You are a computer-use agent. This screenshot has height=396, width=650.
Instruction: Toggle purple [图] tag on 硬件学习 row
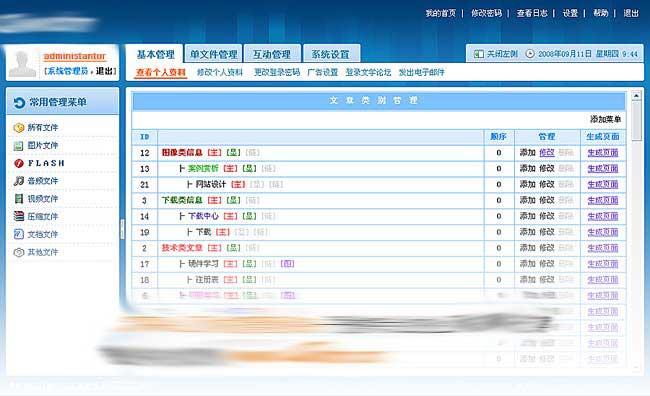(x=287, y=264)
